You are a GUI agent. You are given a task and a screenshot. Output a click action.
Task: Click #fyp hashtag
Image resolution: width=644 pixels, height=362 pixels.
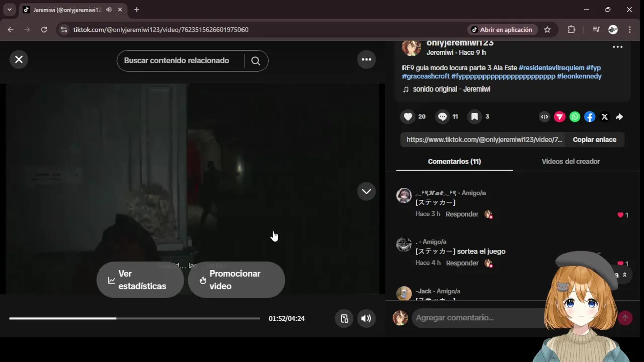[593, 68]
